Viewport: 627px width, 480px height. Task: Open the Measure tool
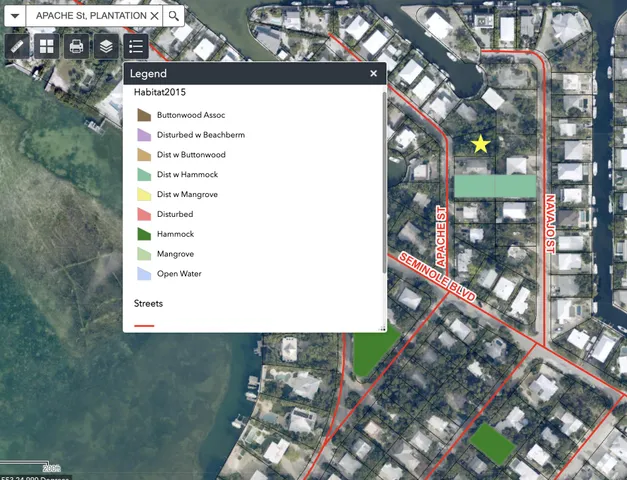coord(16,46)
